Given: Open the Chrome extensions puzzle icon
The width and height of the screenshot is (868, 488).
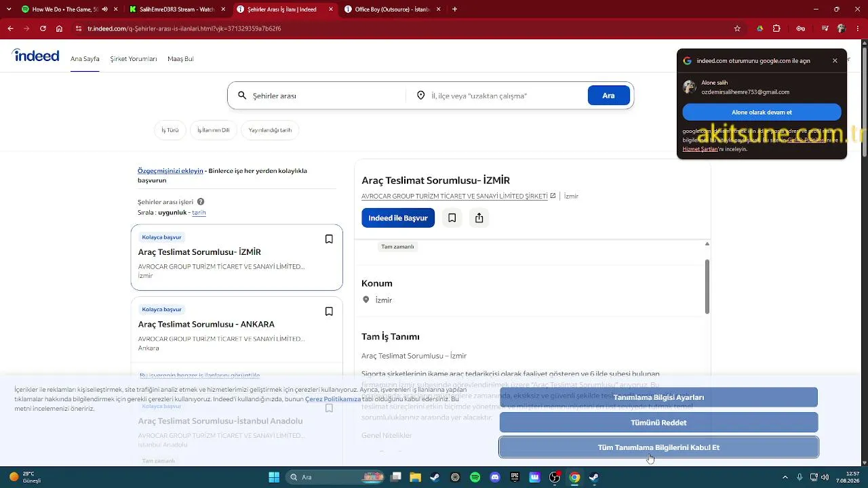Looking at the screenshot, I should [777, 28].
